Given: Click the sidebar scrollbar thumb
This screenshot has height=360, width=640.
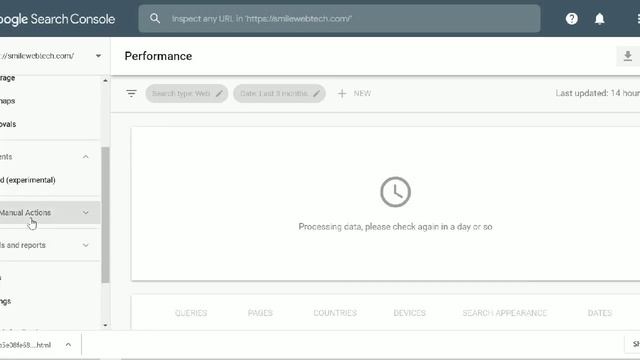Looking at the screenshot, I should pos(105,215).
